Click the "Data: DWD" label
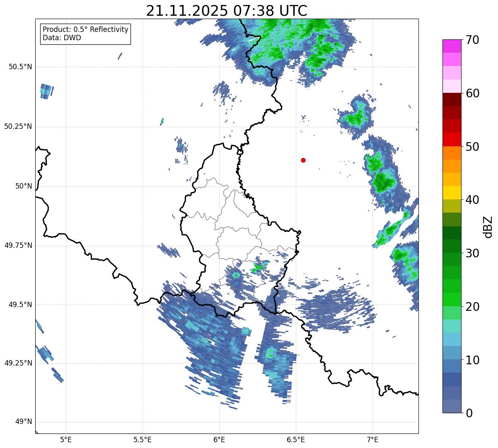 point(62,38)
